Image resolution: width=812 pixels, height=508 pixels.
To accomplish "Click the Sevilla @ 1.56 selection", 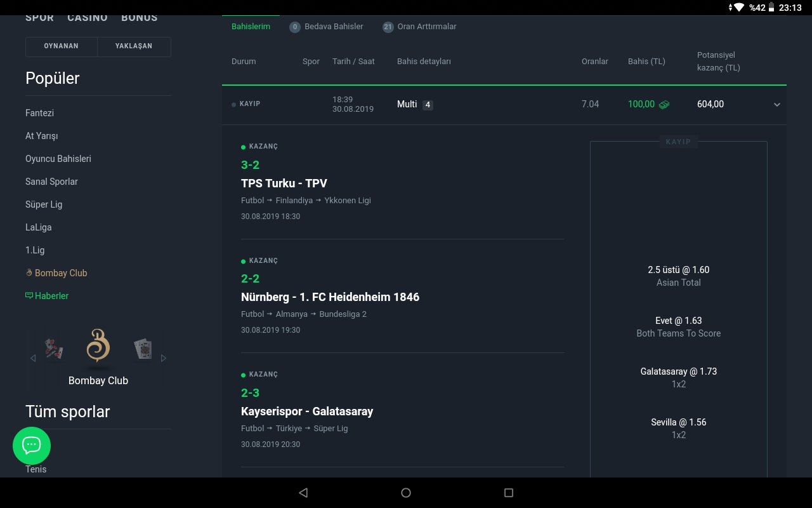I will pos(679,422).
